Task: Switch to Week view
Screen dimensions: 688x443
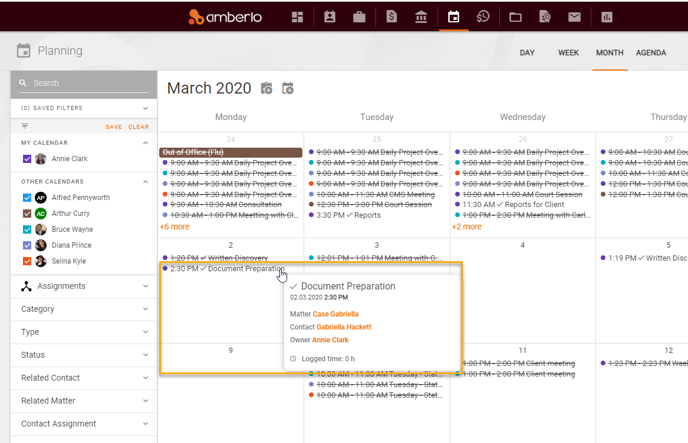Action: [x=568, y=53]
